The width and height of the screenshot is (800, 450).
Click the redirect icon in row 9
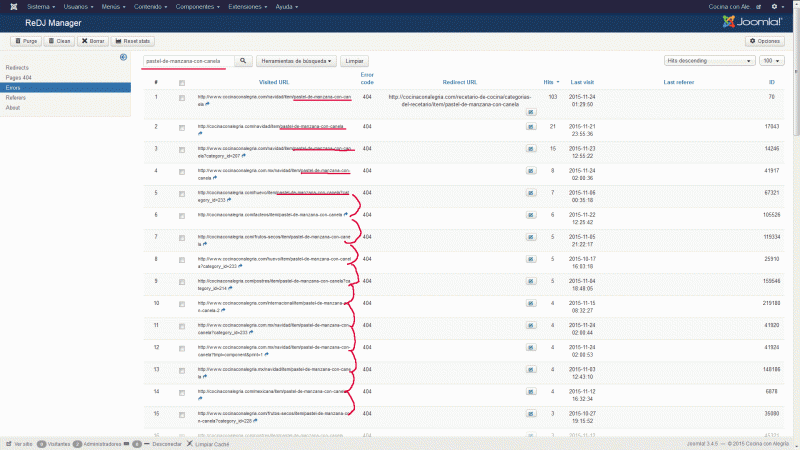[x=531, y=281]
